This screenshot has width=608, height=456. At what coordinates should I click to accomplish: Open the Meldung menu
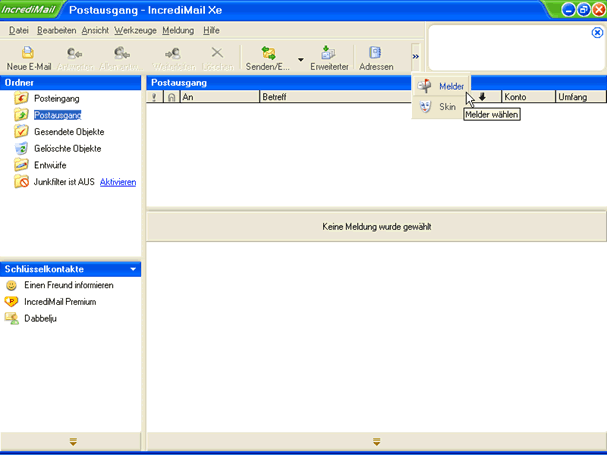pyautogui.click(x=178, y=30)
